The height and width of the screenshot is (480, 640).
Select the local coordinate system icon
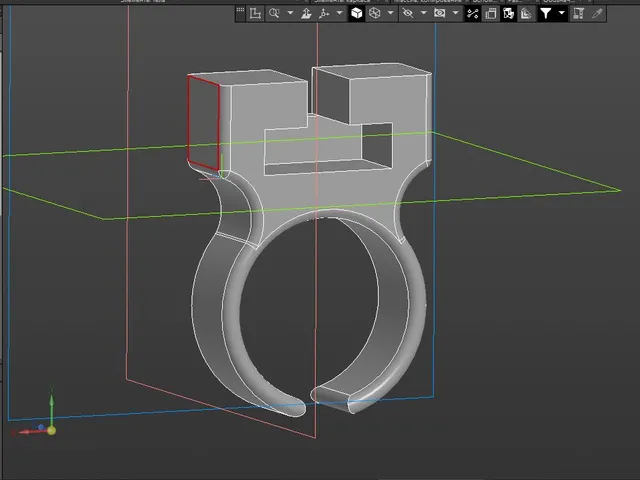pyautogui.click(x=256, y=13)
